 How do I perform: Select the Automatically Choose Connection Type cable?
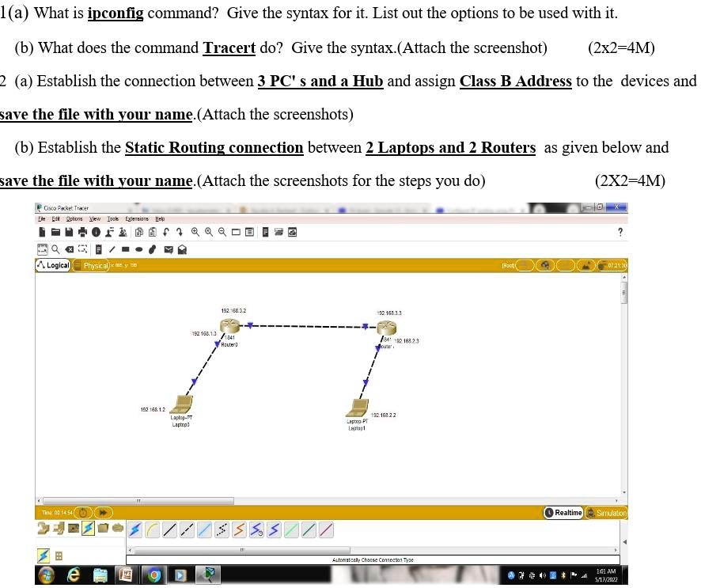[135, 529]
